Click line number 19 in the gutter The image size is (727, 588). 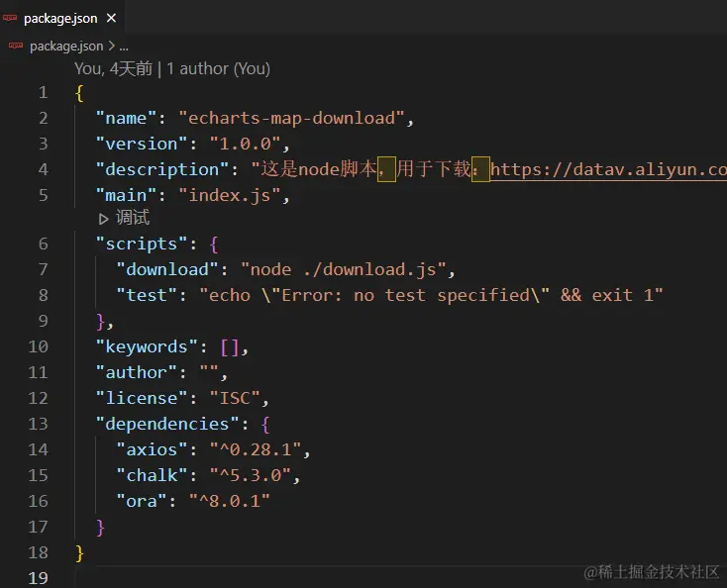point(38,578)
